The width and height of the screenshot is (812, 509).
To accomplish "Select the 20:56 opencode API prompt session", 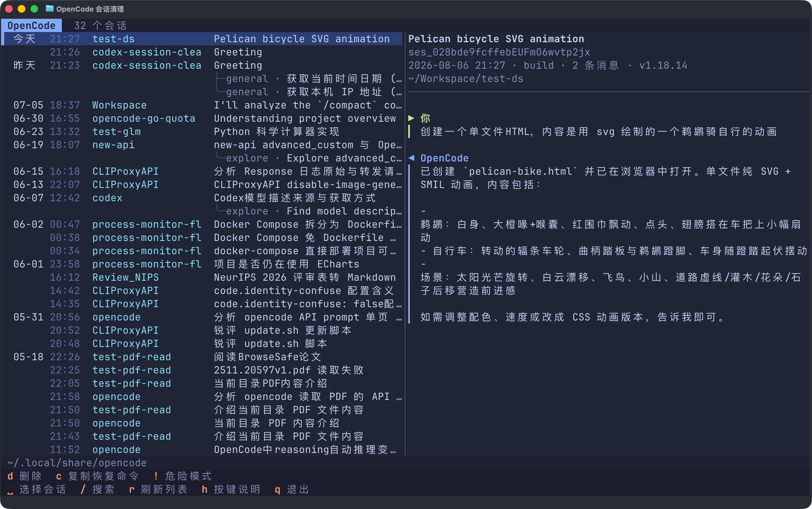I will pos(203,317).
